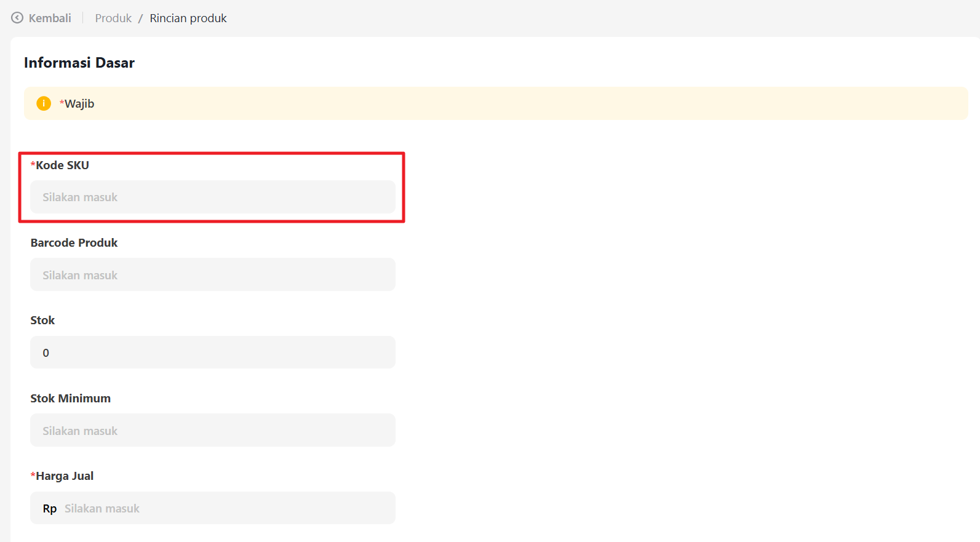Screen dimensions: 980x542
Task: Focus the Barcode Produk input field
Action: [x=213, y=275]
